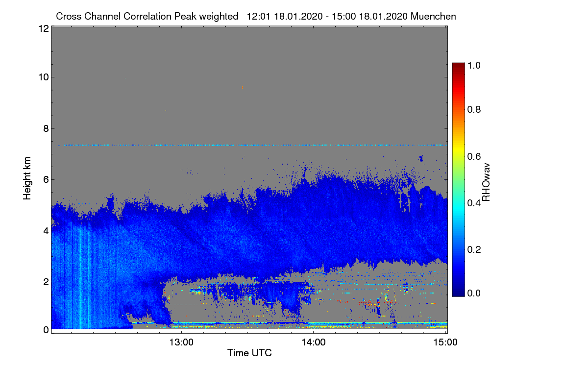Click the colorbar 0.8 value label

[475, 109]
